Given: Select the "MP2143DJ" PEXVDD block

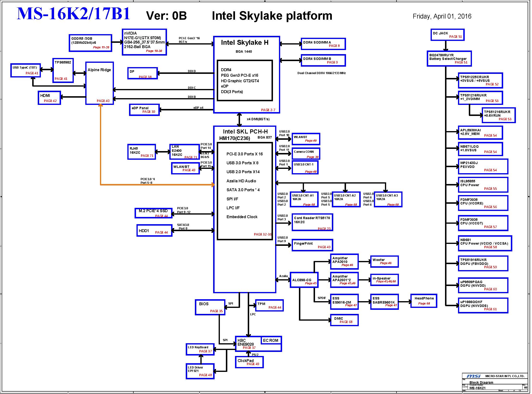Looking at the screenshot, I should coord(483,166).
